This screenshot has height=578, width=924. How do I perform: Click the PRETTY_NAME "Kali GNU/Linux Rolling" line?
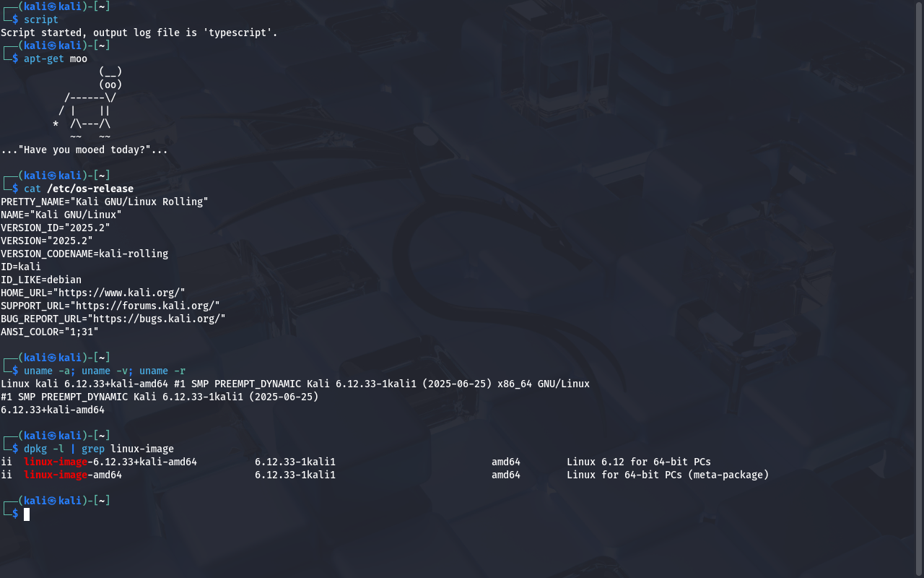coord(105,202)
